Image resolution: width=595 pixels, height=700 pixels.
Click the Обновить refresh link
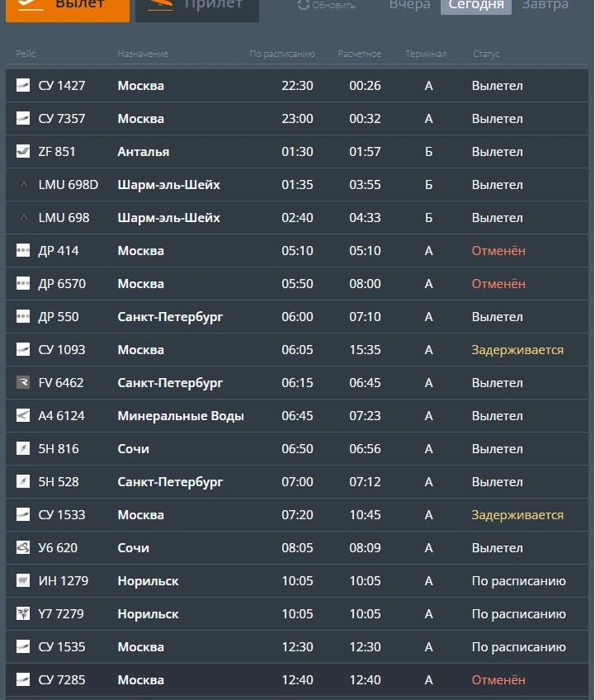[x=333, y=5]
